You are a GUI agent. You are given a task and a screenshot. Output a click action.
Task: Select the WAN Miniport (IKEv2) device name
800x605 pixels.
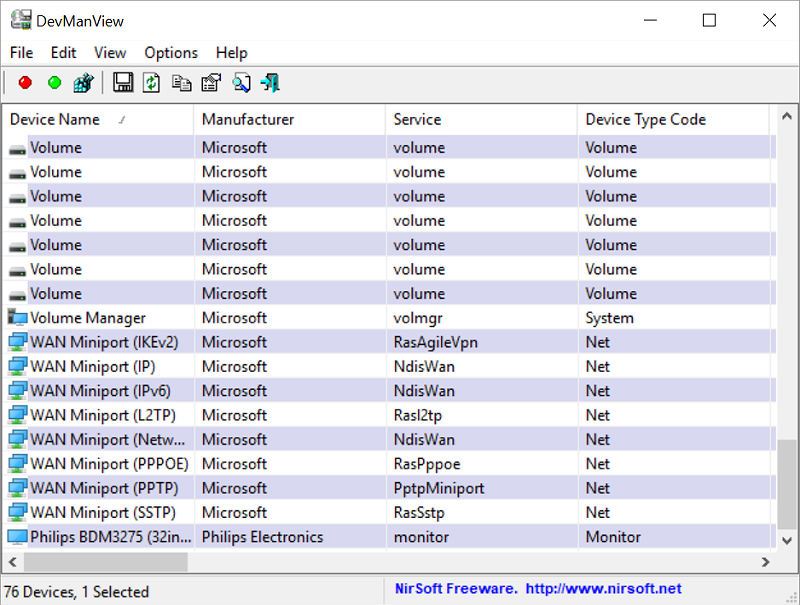104,342
